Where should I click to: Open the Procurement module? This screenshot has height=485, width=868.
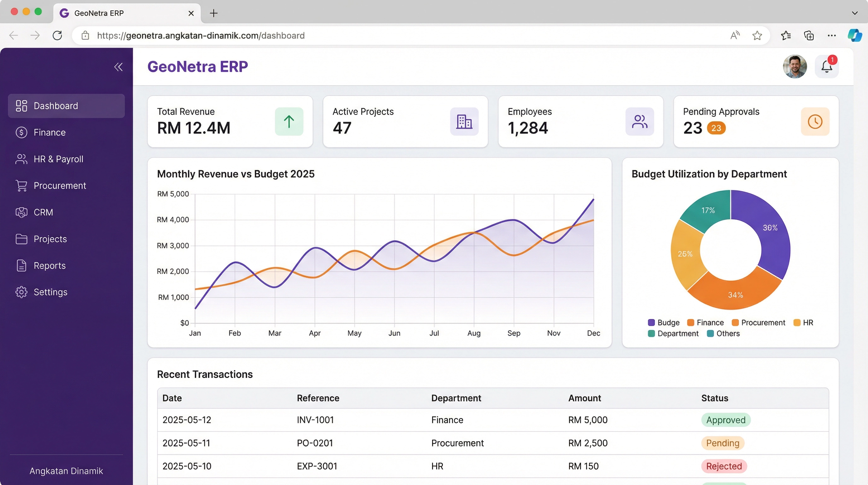(60, 185)
